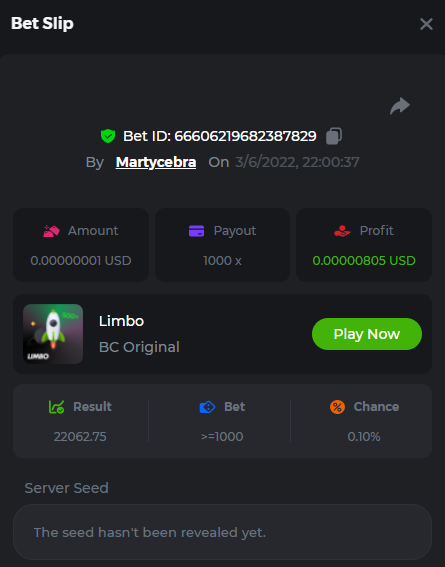Click the blue Bet dice icon
The image size is (445, 567).
pyautogui.click(x=207, y=407)
